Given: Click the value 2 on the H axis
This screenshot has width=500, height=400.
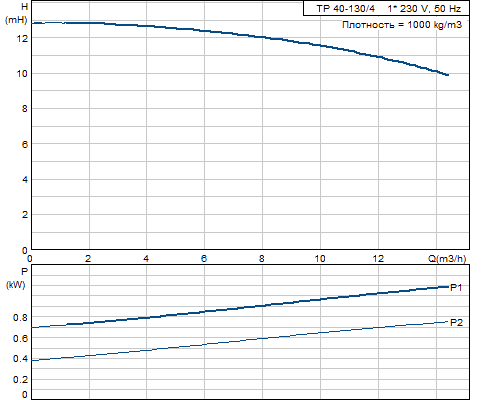Looking at the screenshot, I should tap(25, 215).
